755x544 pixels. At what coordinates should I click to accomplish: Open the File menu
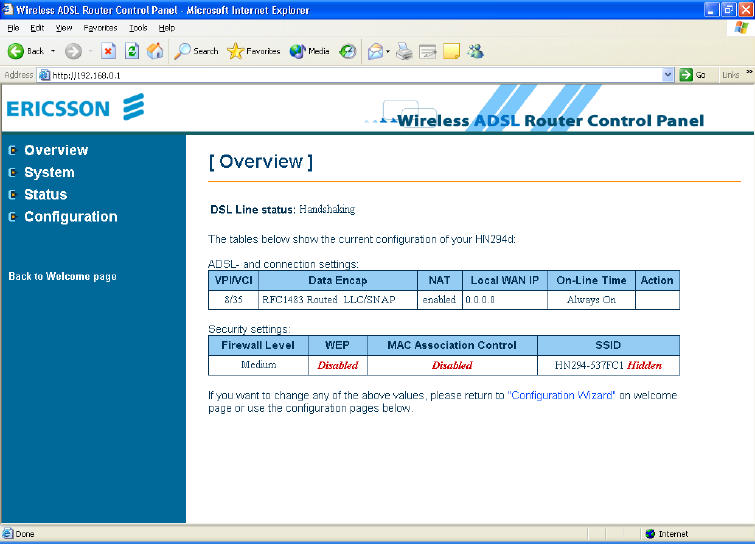13,28
